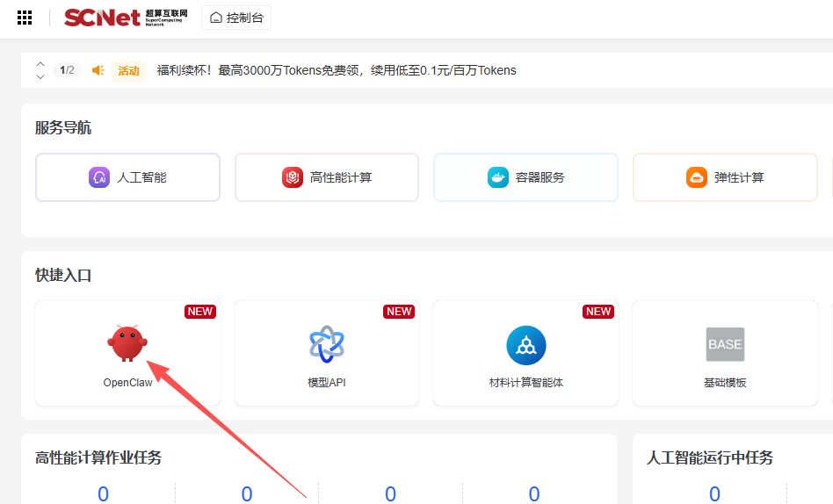Open 容器服务 Docker whale icon

pos(498,177)
